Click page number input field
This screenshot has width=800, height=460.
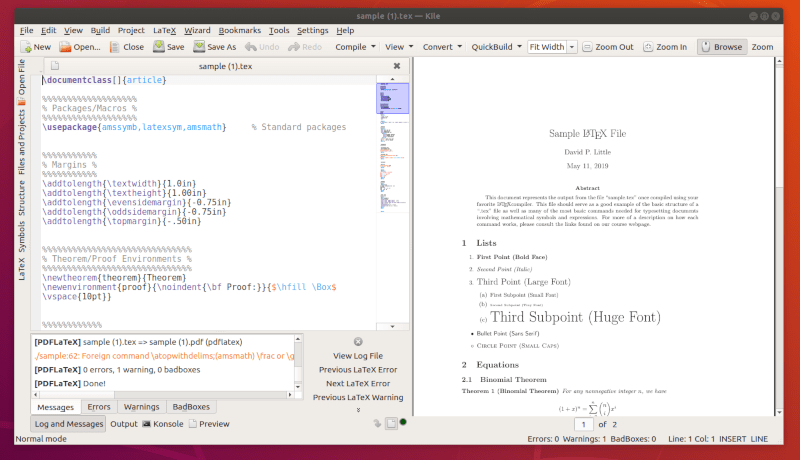584,424
